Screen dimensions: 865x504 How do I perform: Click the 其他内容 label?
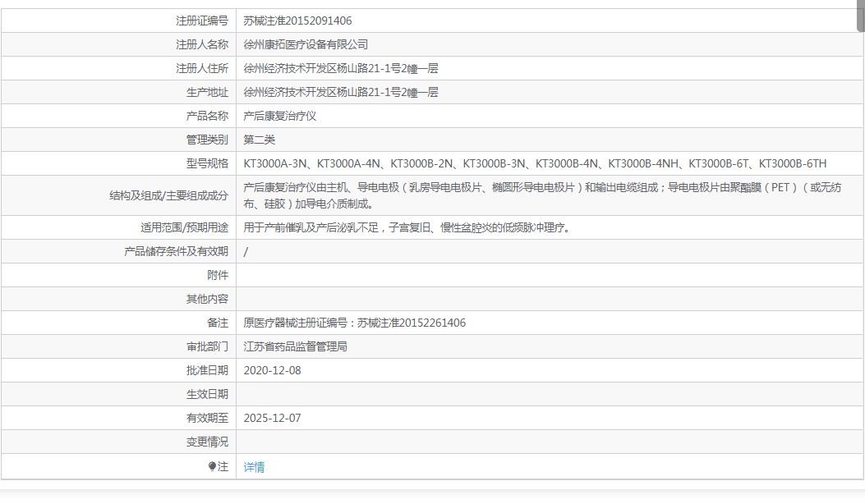pos(208,299)
